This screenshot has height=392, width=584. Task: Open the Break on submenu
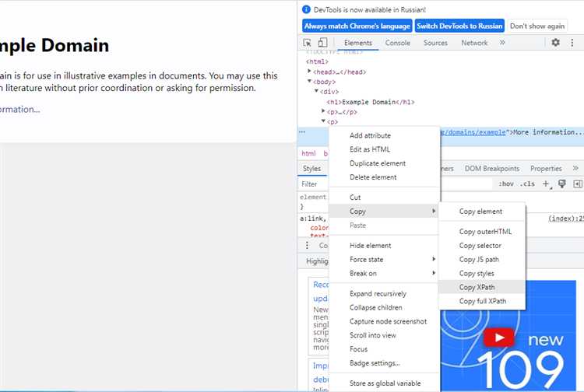point(384,273)
